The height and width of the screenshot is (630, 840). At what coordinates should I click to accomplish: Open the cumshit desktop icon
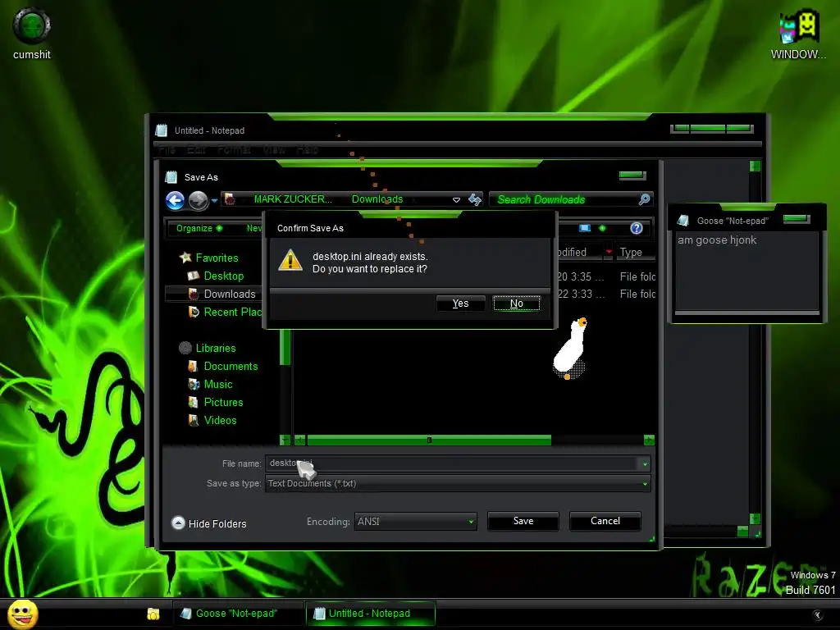[x=32, y=33]
